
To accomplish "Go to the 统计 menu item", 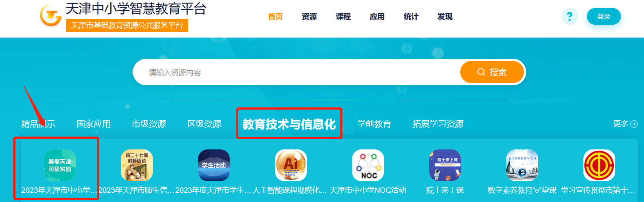I will click(411, 17).
